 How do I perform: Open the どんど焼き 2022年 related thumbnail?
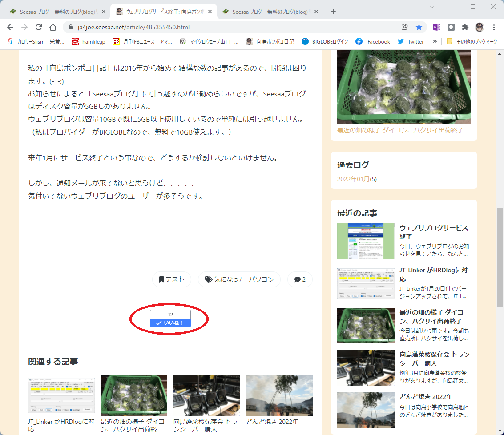(x=279, y=395)
